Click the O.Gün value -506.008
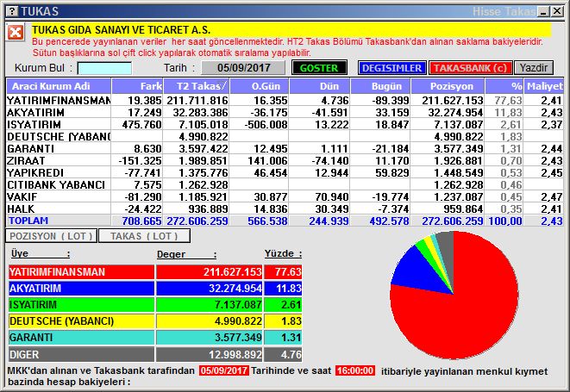This screenshot has width=570, height=392. [x=266, y=125]
